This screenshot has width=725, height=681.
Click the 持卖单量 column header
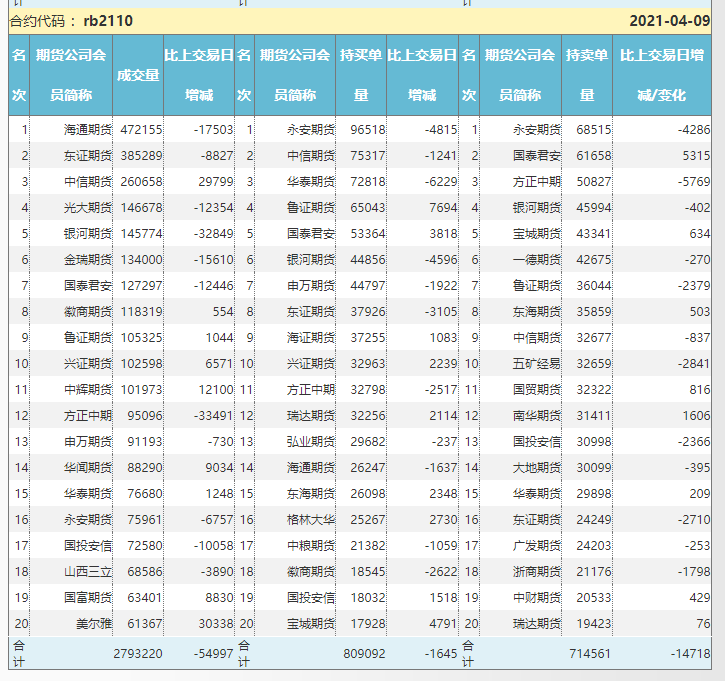click(586, 75)
